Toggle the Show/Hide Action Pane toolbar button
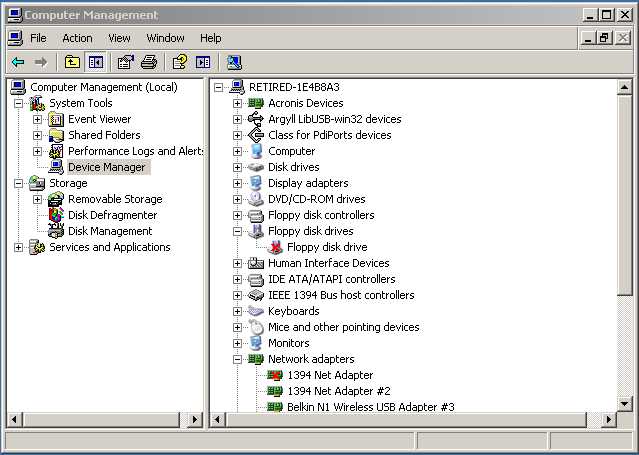Image resolution: width=639 pixels, height=455 pixels. pyautogui.click(x=203, y=62)
